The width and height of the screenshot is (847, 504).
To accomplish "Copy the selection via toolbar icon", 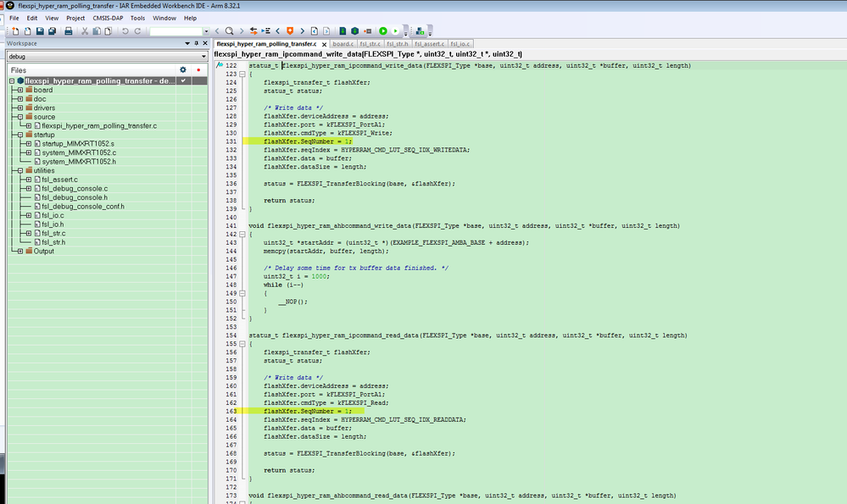I will click(x=97, y=31).
